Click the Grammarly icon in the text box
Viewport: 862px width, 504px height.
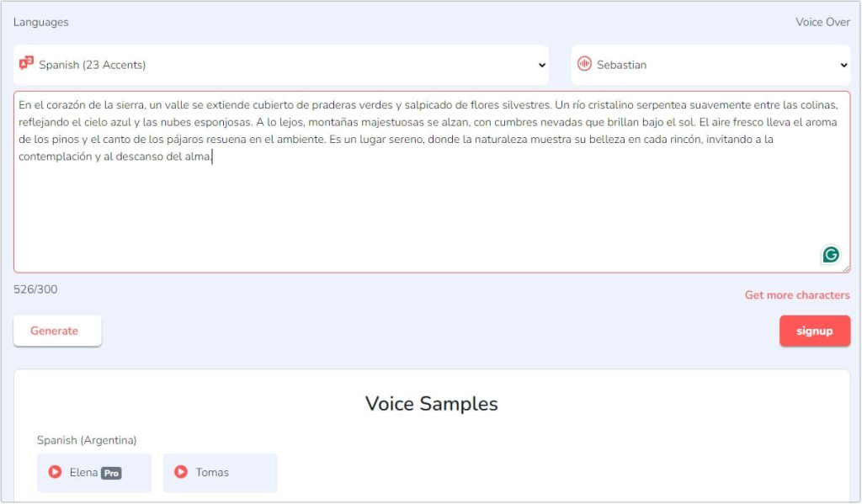click(831, 254)
